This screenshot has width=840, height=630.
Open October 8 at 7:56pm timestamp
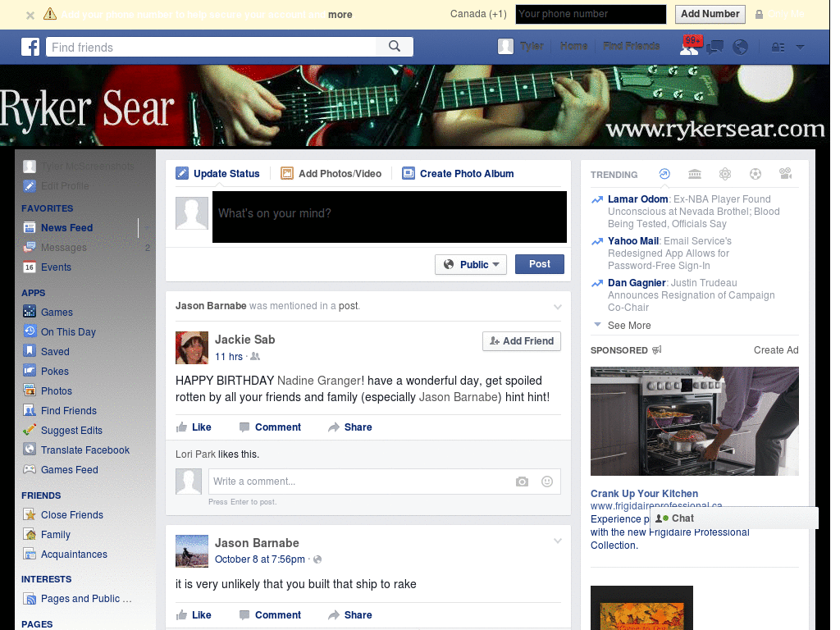260,559
